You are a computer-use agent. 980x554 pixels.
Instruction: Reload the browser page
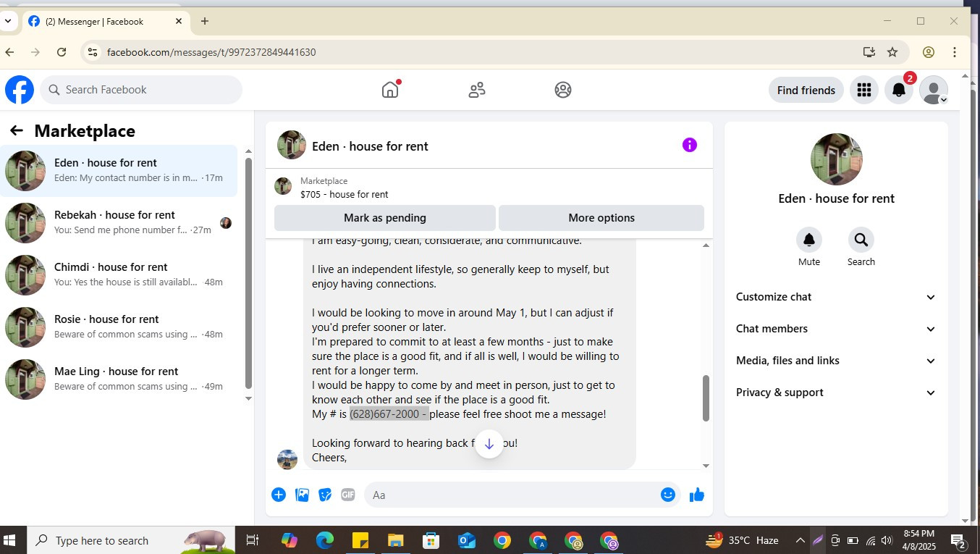pos(62,52)
